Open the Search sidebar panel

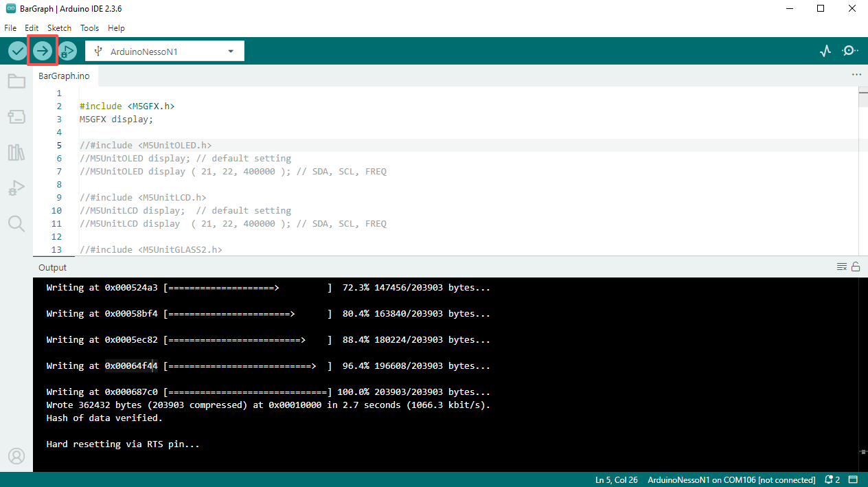(16, 223)
